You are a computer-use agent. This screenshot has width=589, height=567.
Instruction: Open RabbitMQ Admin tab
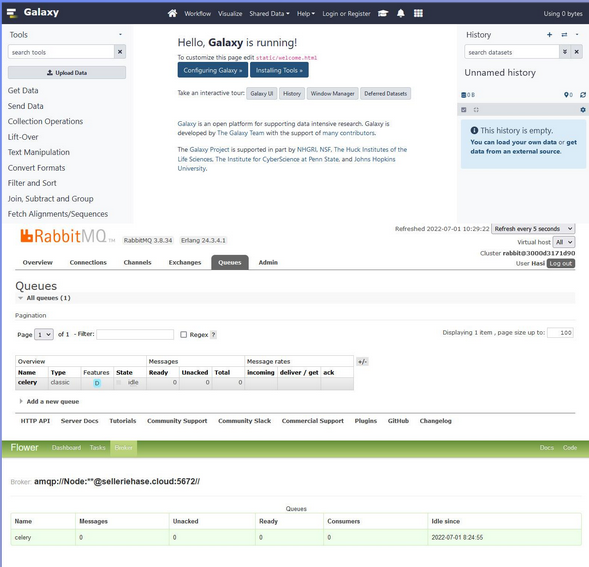click(268, 262)
